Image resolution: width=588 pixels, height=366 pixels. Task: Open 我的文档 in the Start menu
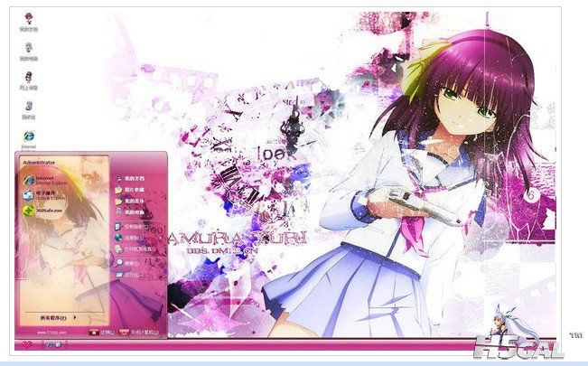coord(130,179)
